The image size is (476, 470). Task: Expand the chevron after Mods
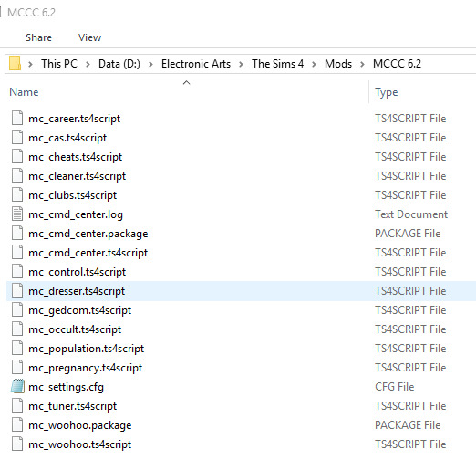point(362,64)
